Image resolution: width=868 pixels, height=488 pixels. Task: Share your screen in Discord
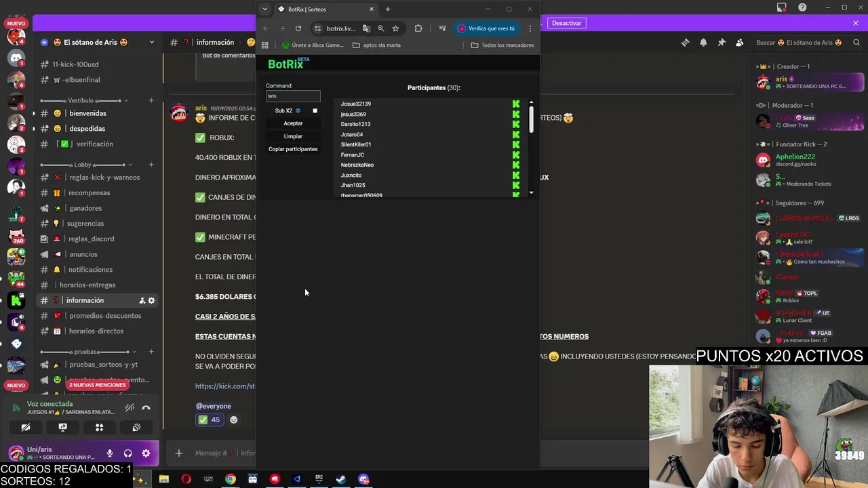click(62, 428)
